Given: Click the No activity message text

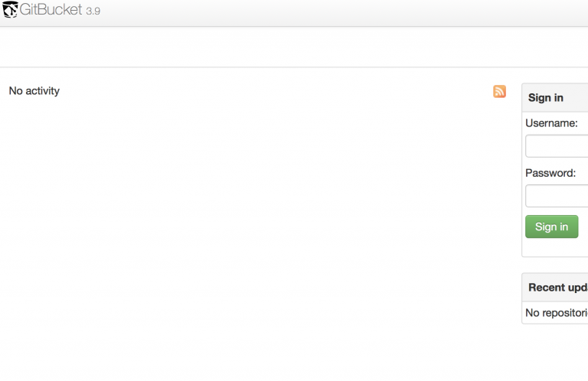Looking at the screenshot, I should click(x=34, y=91).
